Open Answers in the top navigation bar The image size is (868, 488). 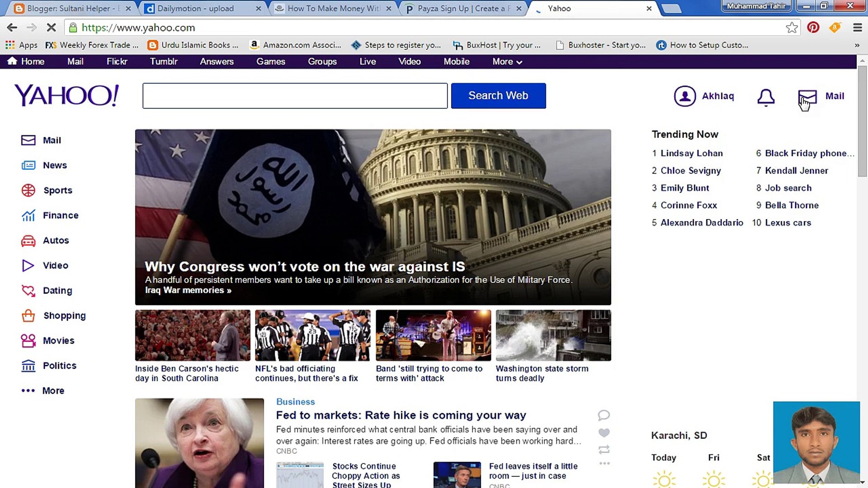click(x=217, y=61)
